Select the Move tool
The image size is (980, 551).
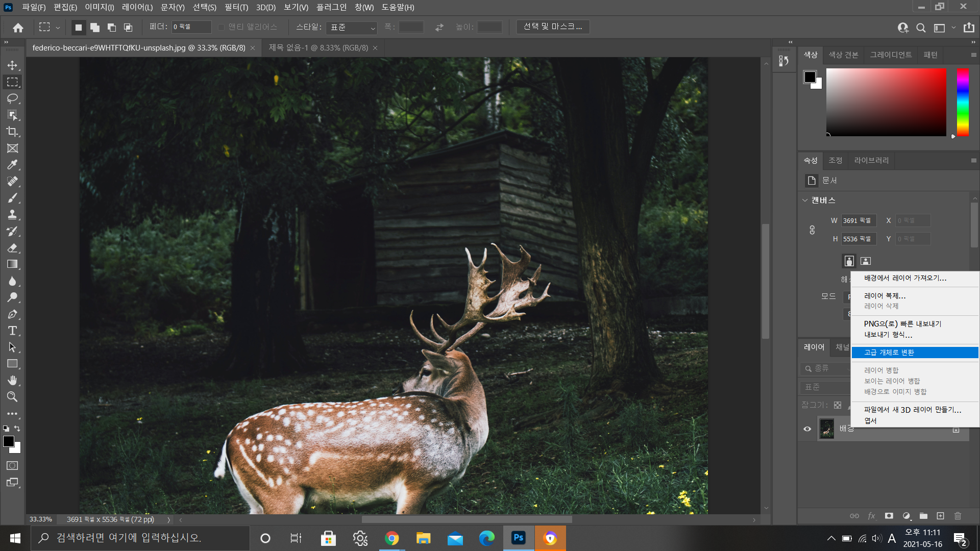12,65
